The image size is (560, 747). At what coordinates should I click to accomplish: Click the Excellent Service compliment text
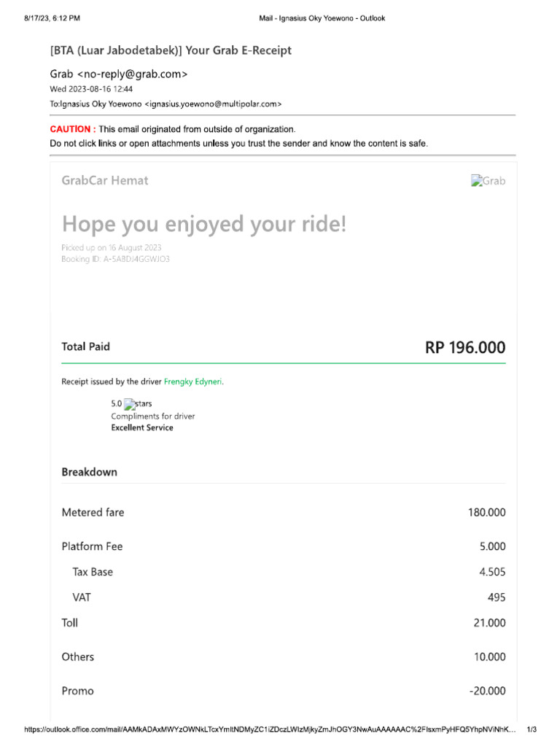point(142,427)
